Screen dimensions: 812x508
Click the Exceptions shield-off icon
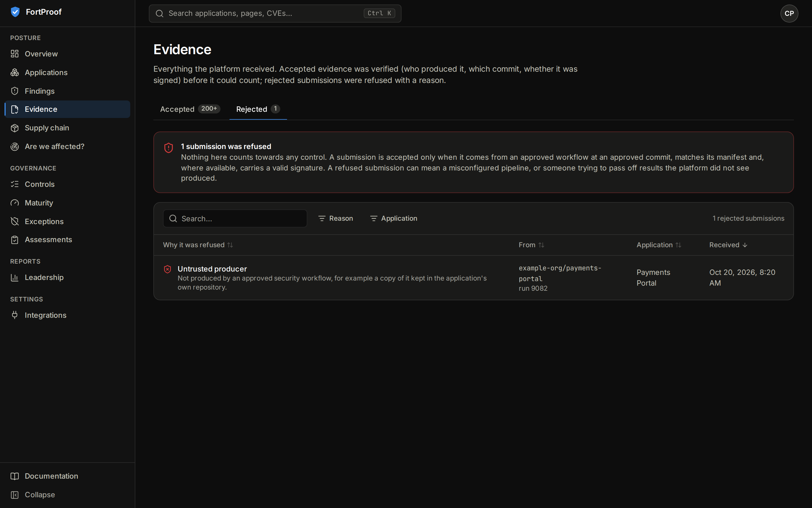coord(14,222)
